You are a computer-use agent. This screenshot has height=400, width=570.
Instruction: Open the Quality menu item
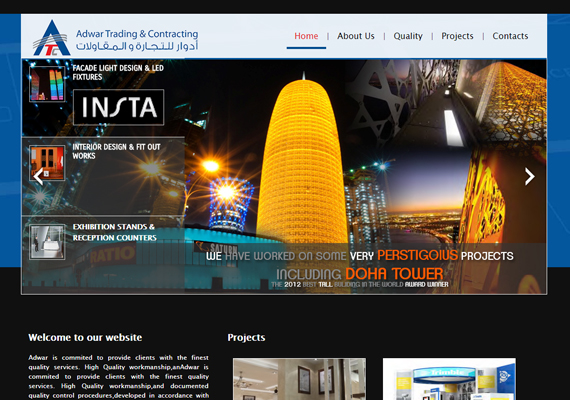(408, 36)
